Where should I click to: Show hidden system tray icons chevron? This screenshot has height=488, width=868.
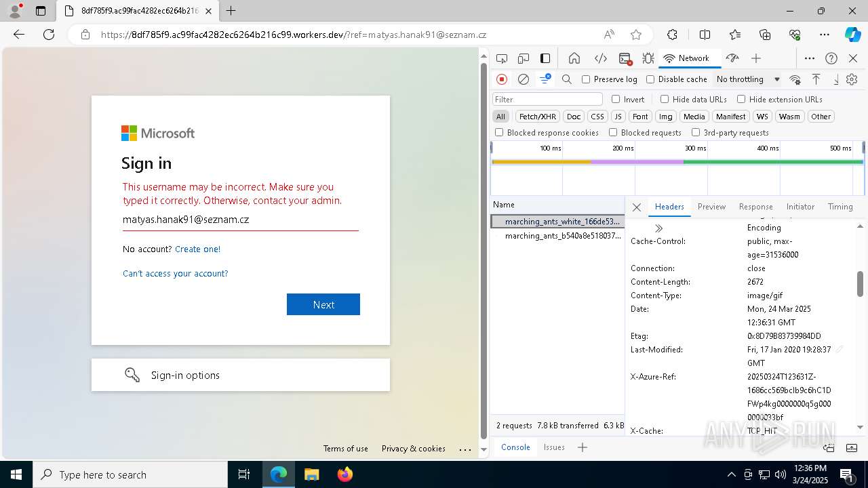(x=731, y=474)
